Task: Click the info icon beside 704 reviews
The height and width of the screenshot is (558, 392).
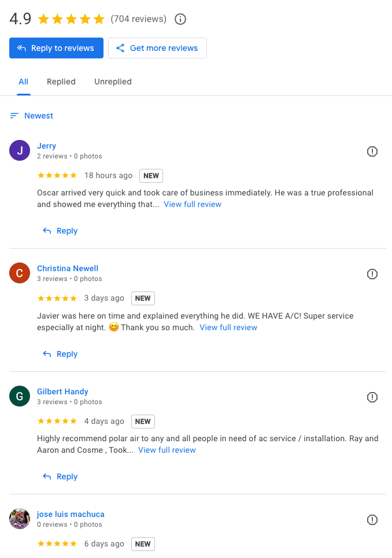Action: pyautogui.click(x=180, y=19)
